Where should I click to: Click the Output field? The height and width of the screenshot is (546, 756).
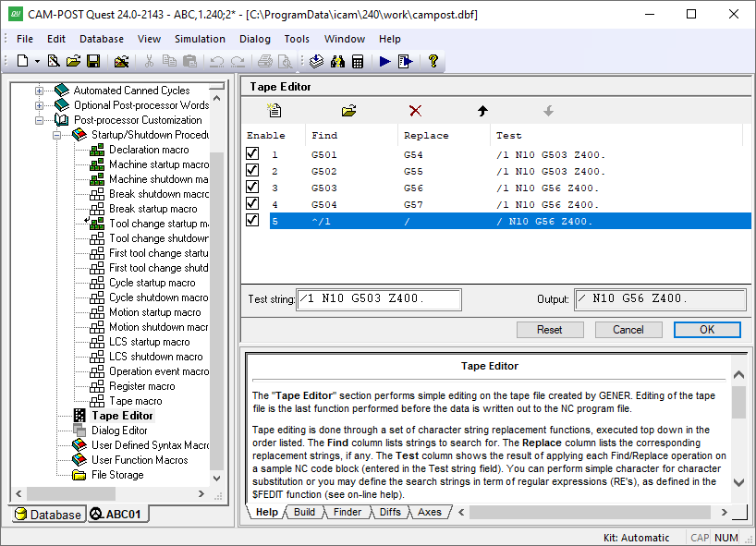coord(660,299)
